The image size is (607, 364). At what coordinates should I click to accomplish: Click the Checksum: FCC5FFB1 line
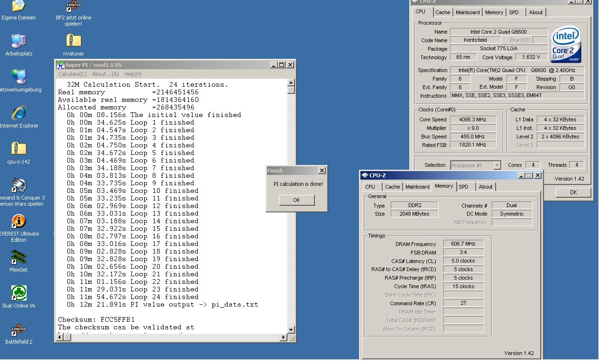96,319
